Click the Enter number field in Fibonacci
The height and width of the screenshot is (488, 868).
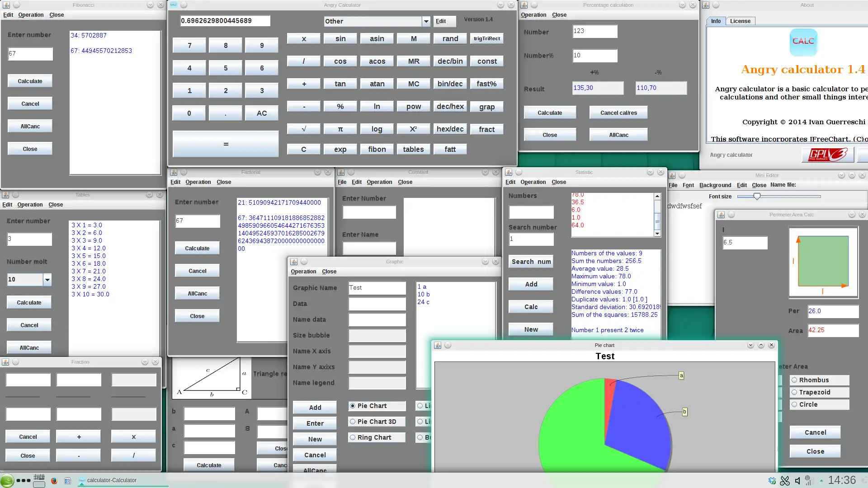coord(30,54)
